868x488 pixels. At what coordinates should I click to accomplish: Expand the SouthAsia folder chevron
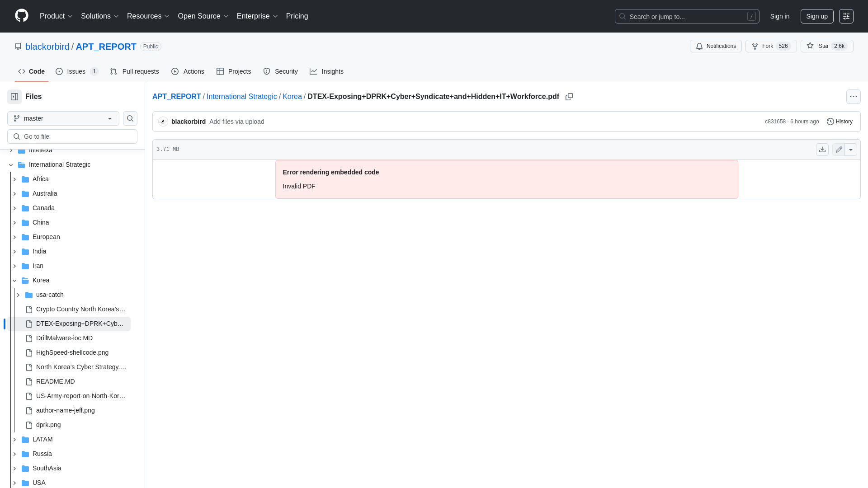point(14,469)
